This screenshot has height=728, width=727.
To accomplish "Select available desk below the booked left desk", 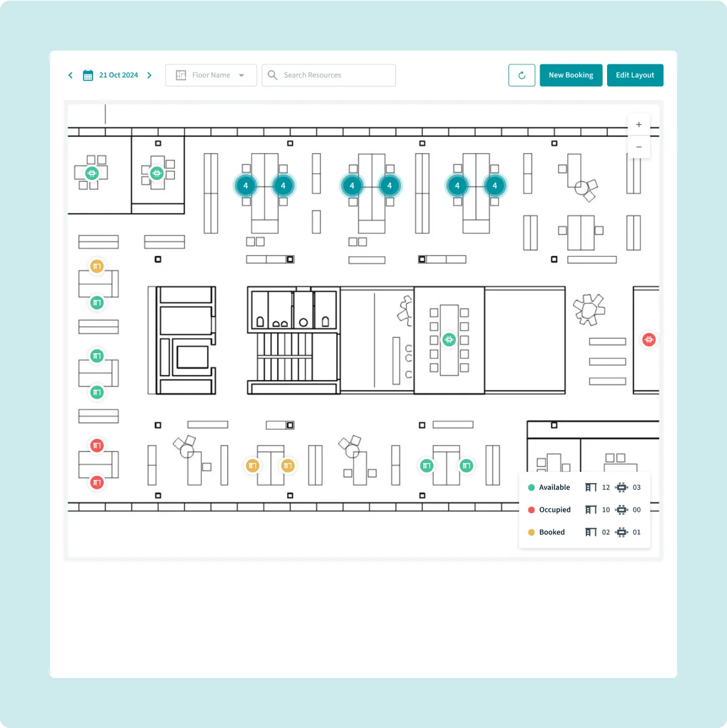I will coord(97,303).
